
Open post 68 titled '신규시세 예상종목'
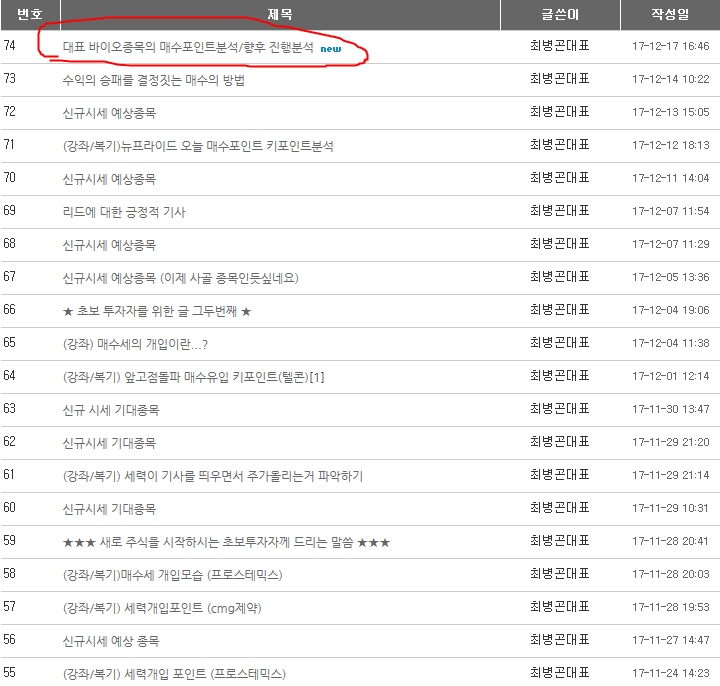(x=109, y=245)
